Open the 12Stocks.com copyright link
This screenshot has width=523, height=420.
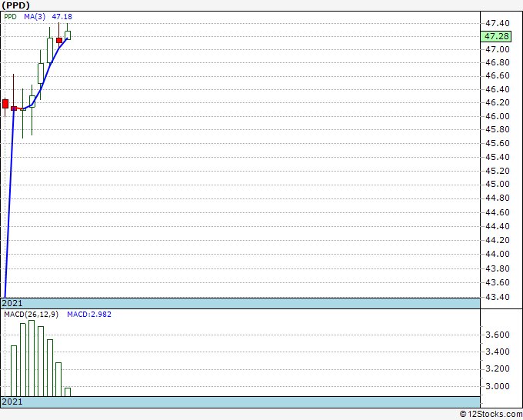(x=491, y=414)
